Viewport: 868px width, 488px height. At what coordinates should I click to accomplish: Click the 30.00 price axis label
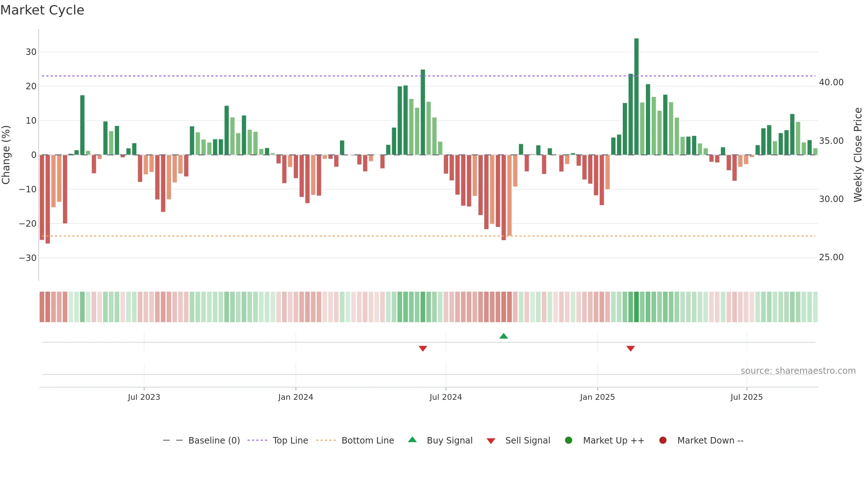(x=831, y=199)
